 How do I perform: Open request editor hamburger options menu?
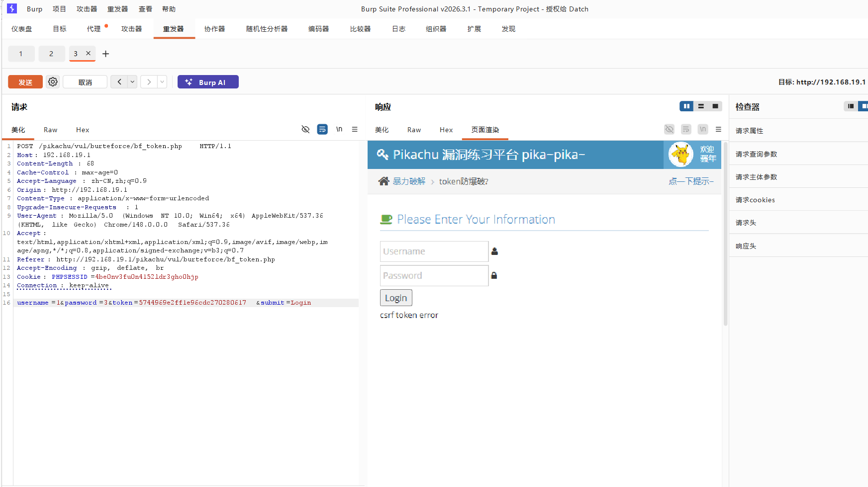[x=355, y=130]
